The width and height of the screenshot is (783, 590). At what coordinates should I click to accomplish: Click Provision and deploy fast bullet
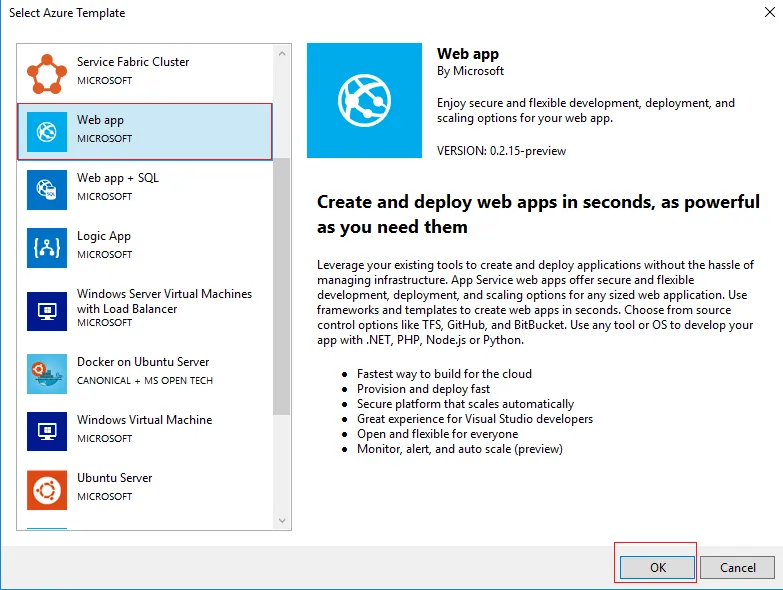423,389
